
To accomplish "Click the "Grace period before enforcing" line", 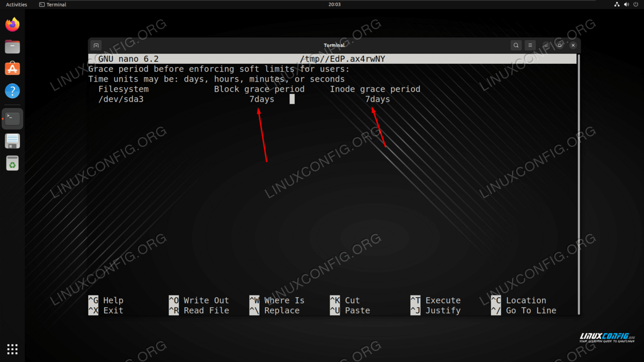I will point(219,69).
